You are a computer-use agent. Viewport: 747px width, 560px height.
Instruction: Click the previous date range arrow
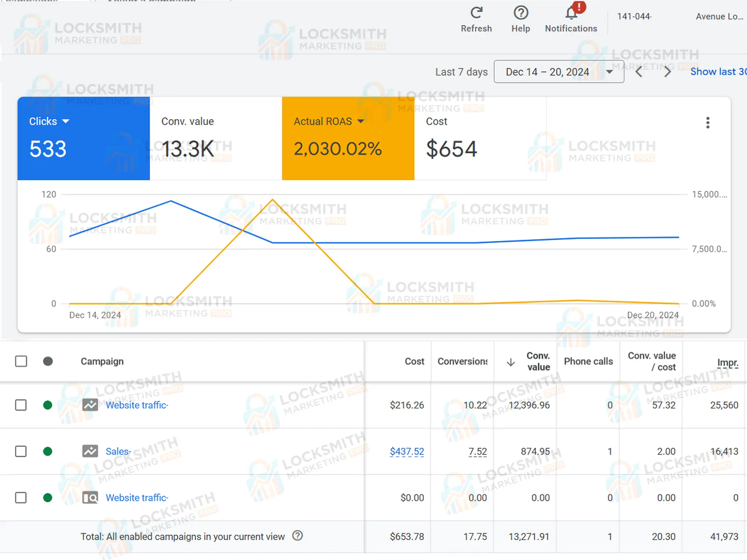tap(639, 72)
